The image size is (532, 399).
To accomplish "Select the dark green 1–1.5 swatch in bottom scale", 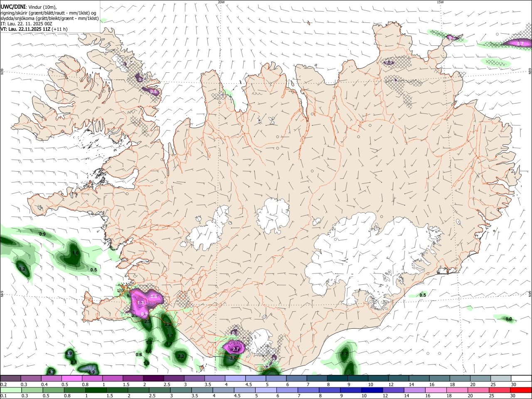I will coord(95,390).
